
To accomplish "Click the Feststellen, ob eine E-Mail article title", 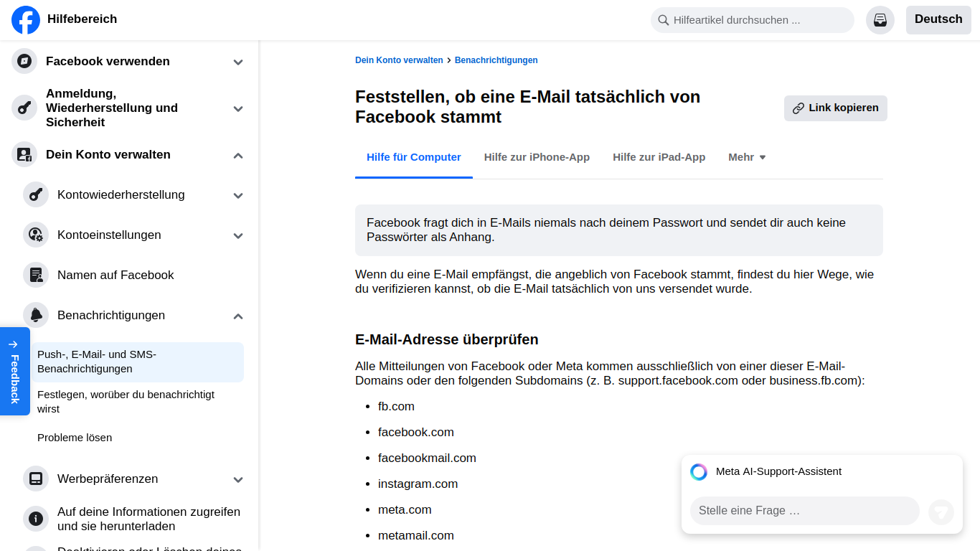I will 528,106.
